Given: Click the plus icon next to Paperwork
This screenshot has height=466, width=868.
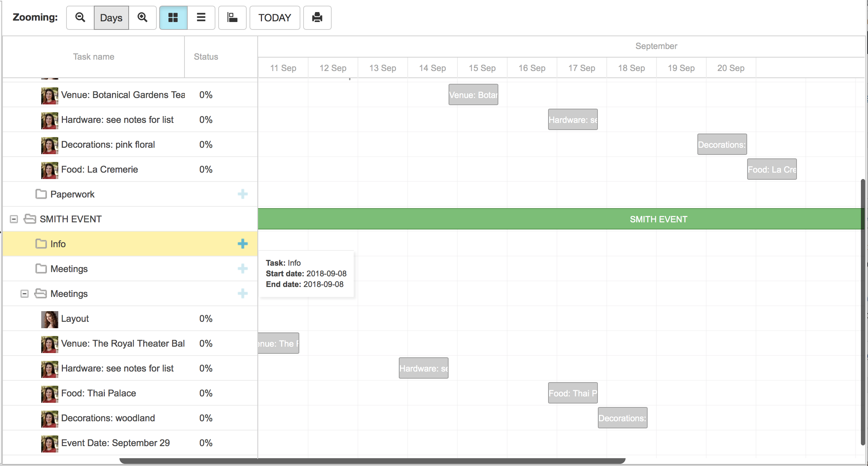Looking at the screenshot, I should click(x=243, y=194).
